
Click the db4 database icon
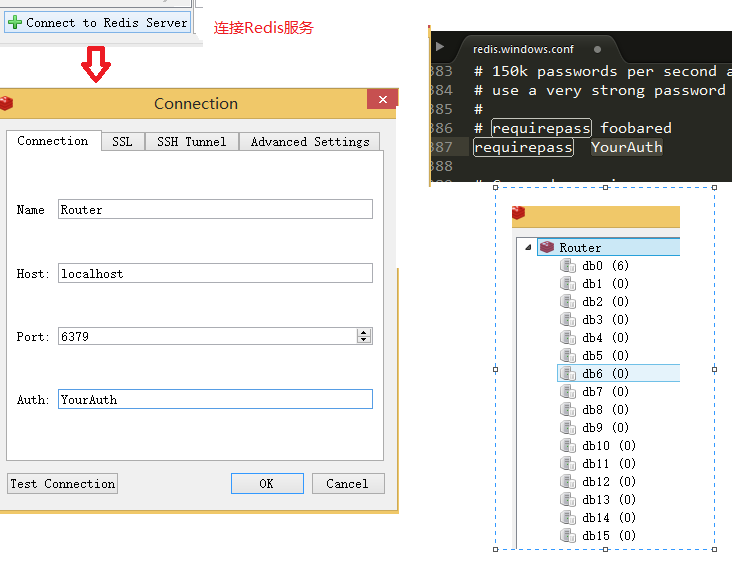tap(568, 338)
